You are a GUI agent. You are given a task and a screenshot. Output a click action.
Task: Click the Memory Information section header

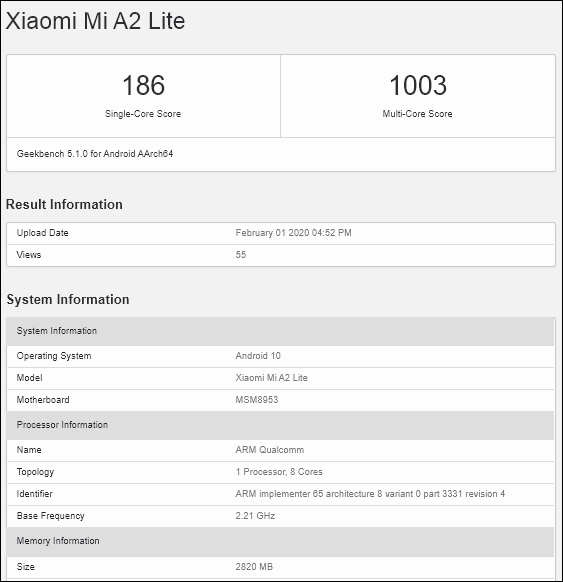click(280, 541)
